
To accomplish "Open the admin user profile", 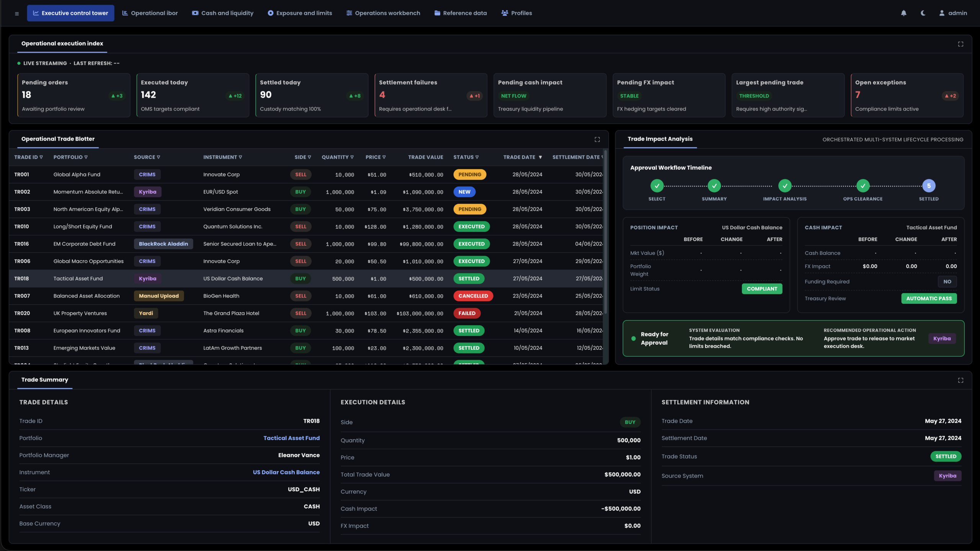I will pyautogui.click(x=953, y=13).
